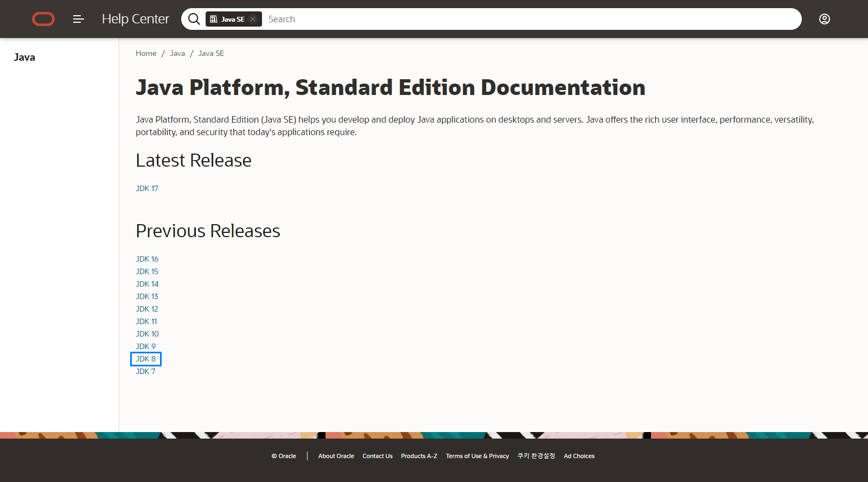This screenshot has height=482, width=868.
Task: Open JDK 12 documentation
Action: (x=147, y=309)
